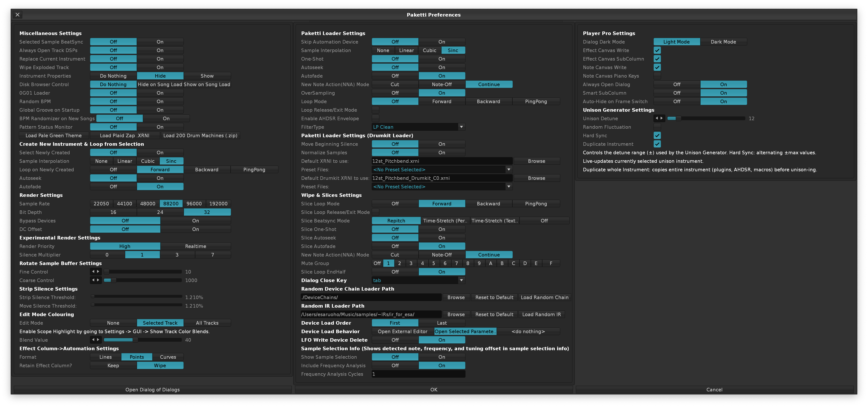The height and width of the screenshot is (407, 868).
Task: Click Load Random IR button
Action: [x=541, y=314]
